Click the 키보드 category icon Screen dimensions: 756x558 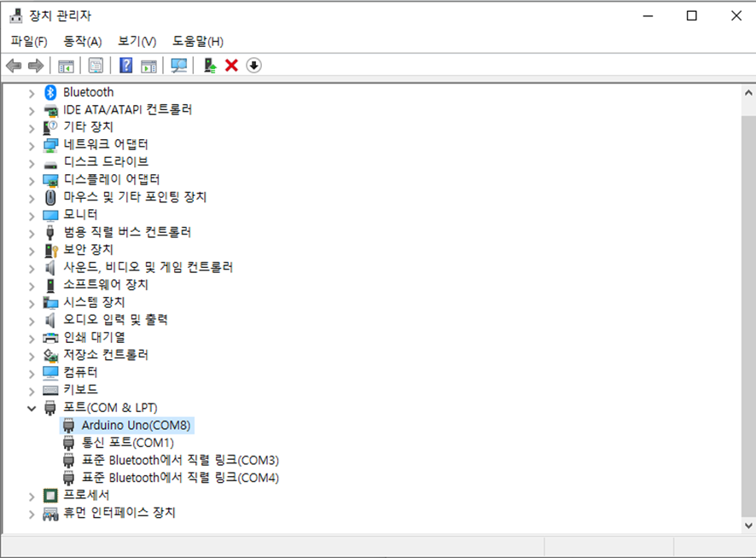click(50, 390)
